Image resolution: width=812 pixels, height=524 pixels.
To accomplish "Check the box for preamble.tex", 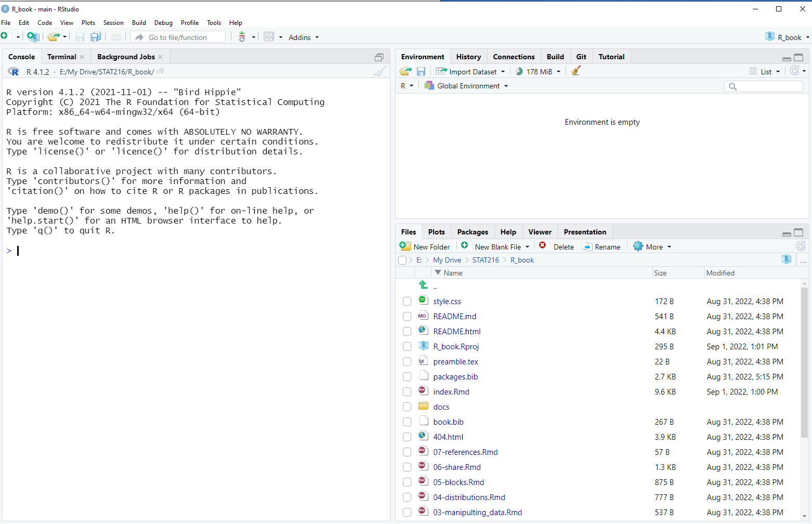I will click(x=407, y=362).
